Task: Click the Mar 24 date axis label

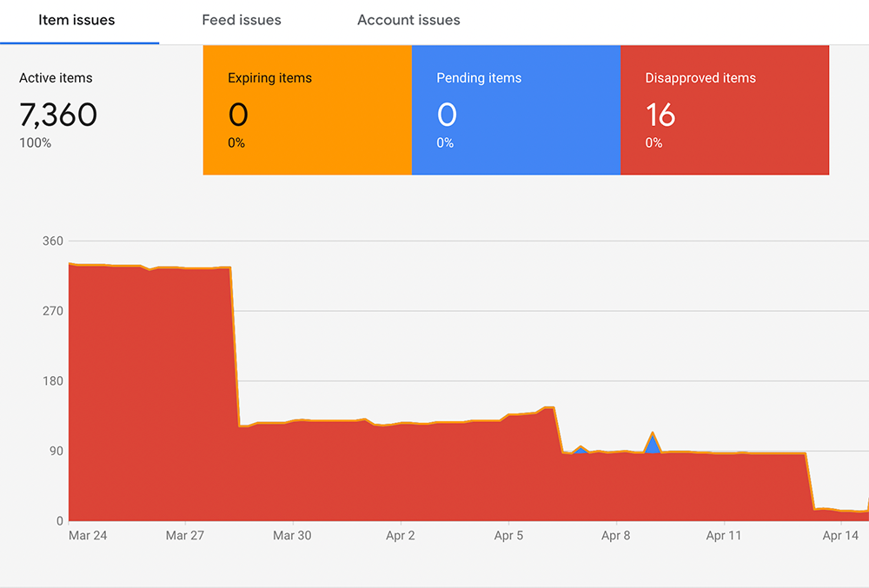Action: click(x=88, y=535)
